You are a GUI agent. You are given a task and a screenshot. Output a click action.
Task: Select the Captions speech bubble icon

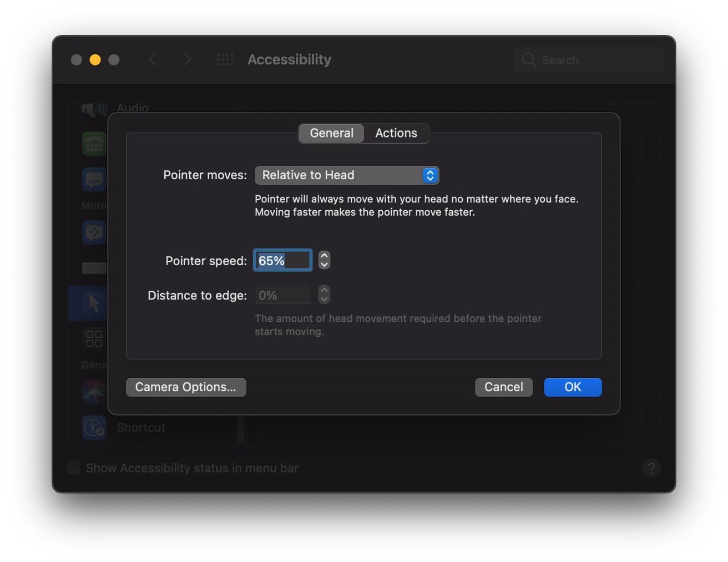pos(94,180)
